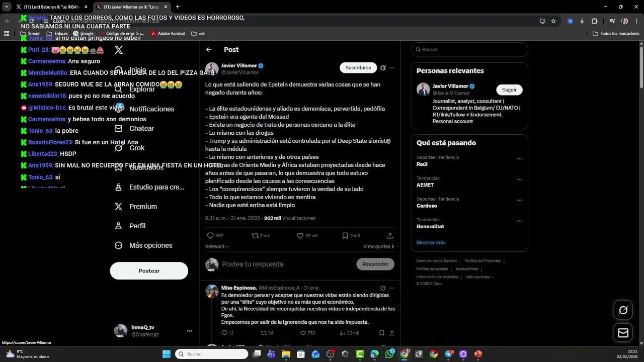Open the Cardoso trending topic
The height and width of the screenshot is (362, 644).
click(x=427, y=206)
